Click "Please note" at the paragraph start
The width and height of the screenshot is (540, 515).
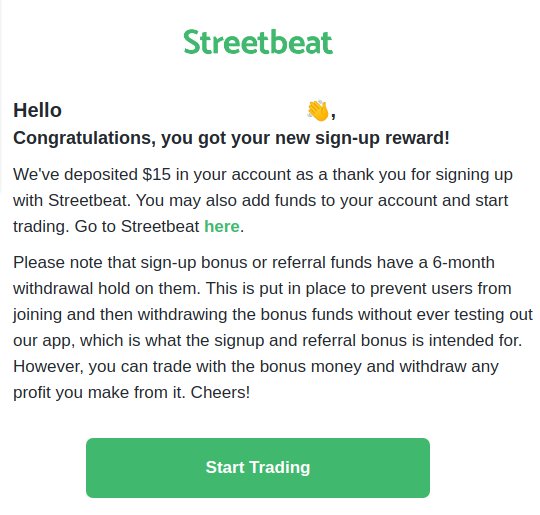tap(41, 262)
